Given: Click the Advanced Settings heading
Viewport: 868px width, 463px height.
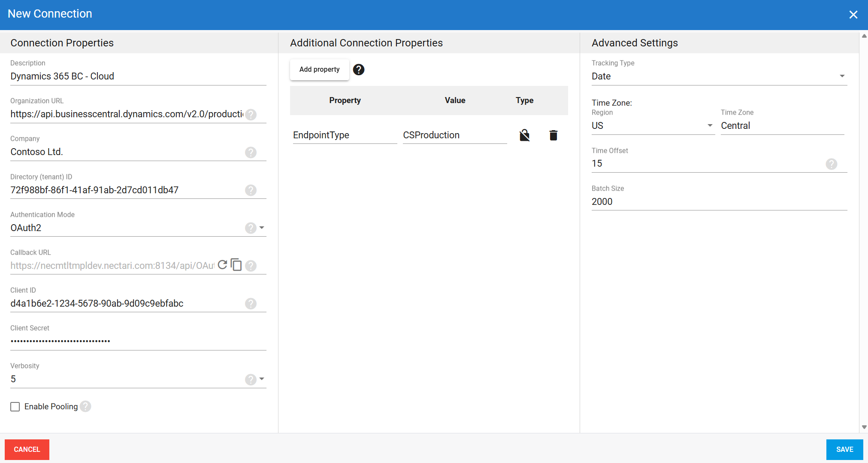Looking at the screenshot, I should 635,43.
